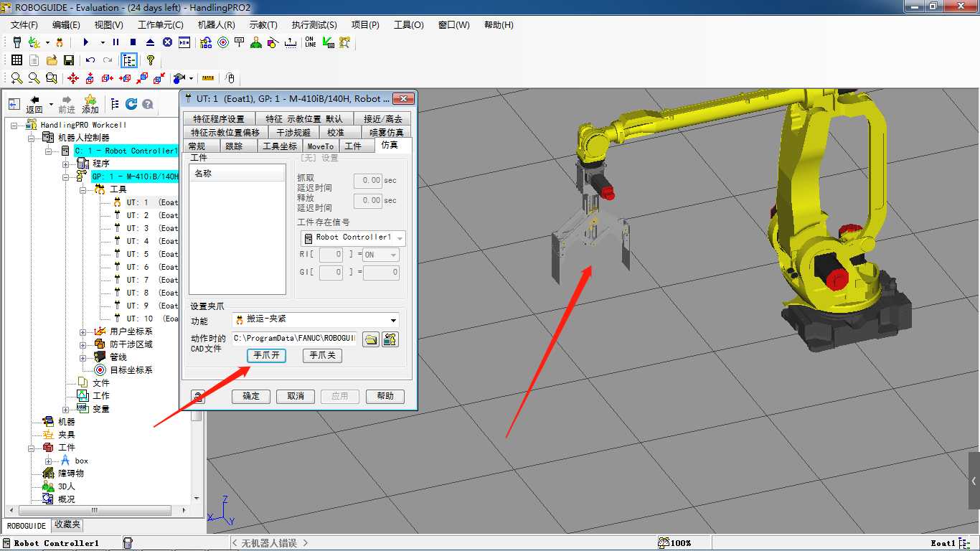Click the 手爪开 button

[267, 355]
